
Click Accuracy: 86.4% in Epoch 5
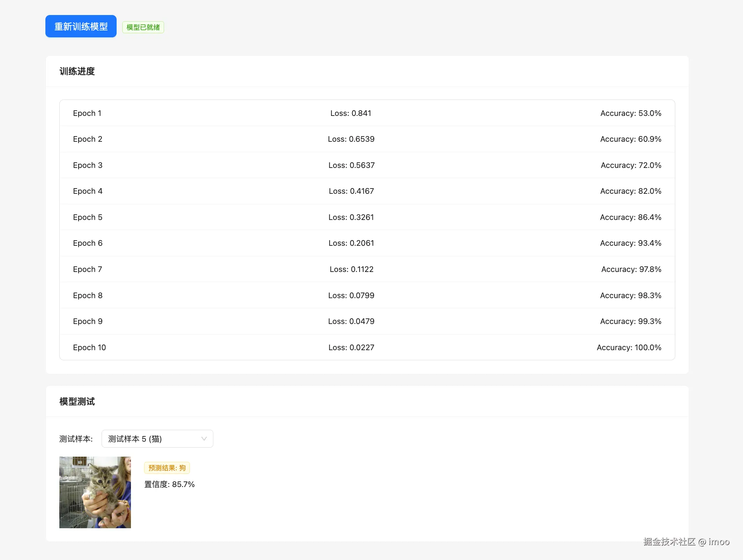pos(630,217)
